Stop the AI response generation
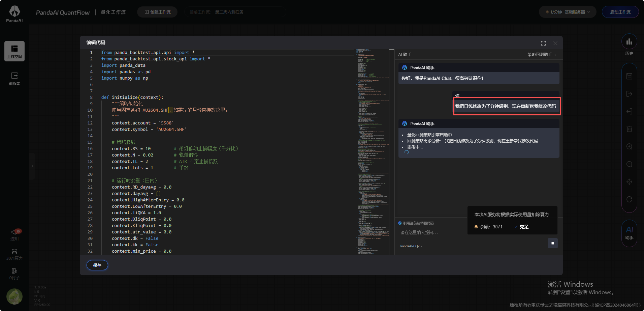Image resolution: width=644 pixels, height=311 pixels. coord(553,243)
